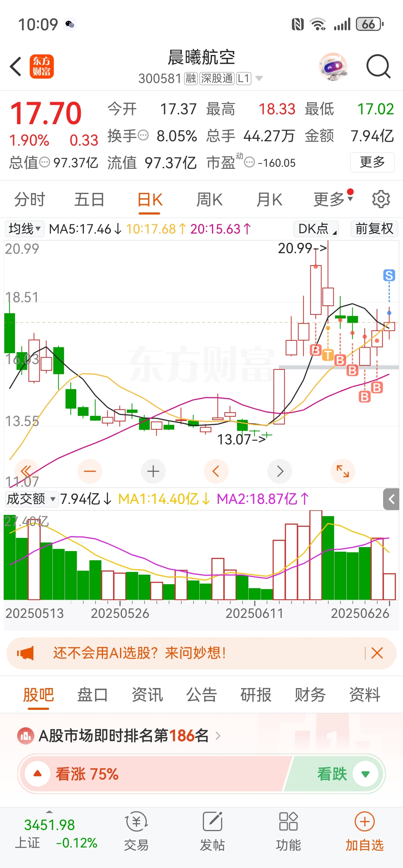Tap the A股市场 ranking chart icon

tap(26, 736)
